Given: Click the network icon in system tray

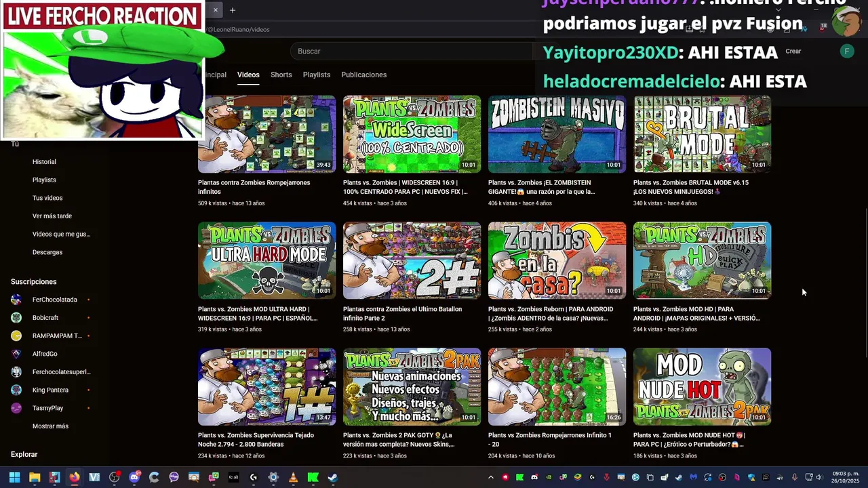Looking at the screenshot, I should (x=809, y=477).
